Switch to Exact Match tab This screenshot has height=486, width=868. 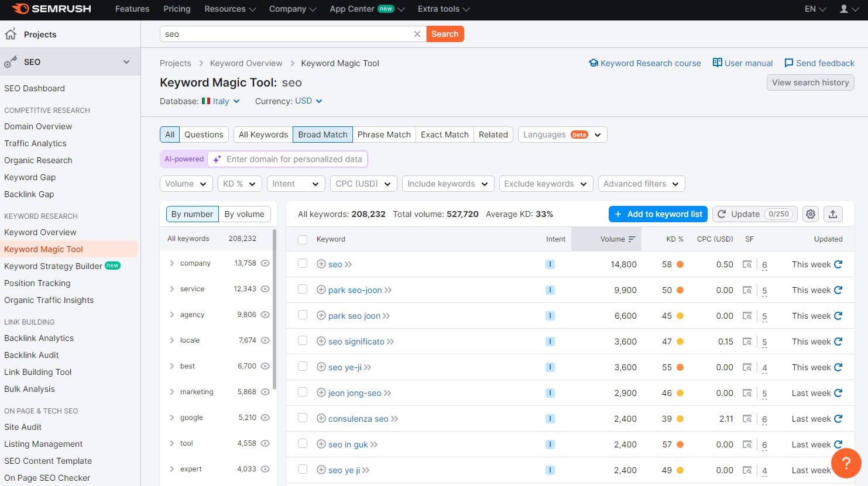coord(445,135)
